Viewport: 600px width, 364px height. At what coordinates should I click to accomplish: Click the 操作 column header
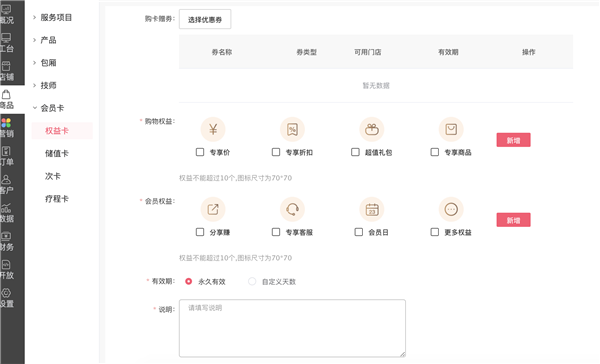(529, 52)
